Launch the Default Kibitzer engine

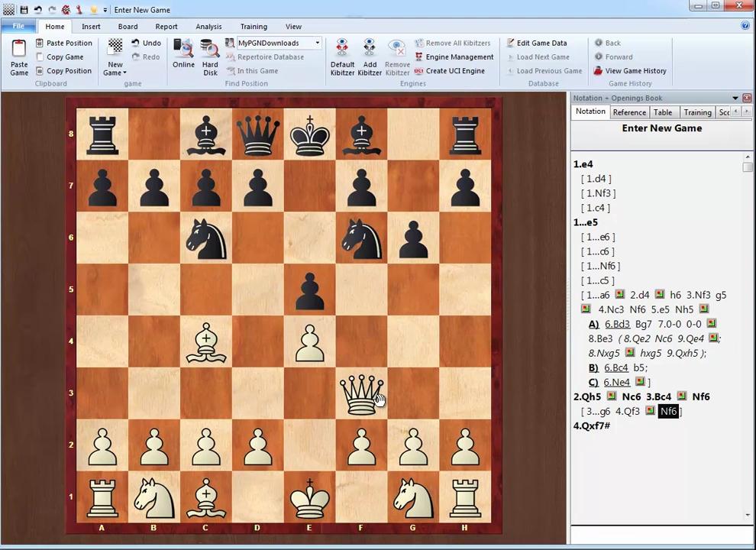pyautogui.click(x=342, y=50)
